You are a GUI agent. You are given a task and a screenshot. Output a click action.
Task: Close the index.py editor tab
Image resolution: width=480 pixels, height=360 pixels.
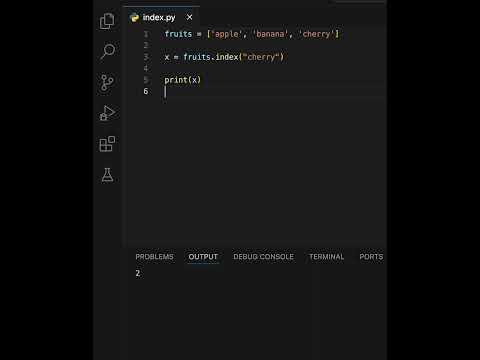coord(189,17)
